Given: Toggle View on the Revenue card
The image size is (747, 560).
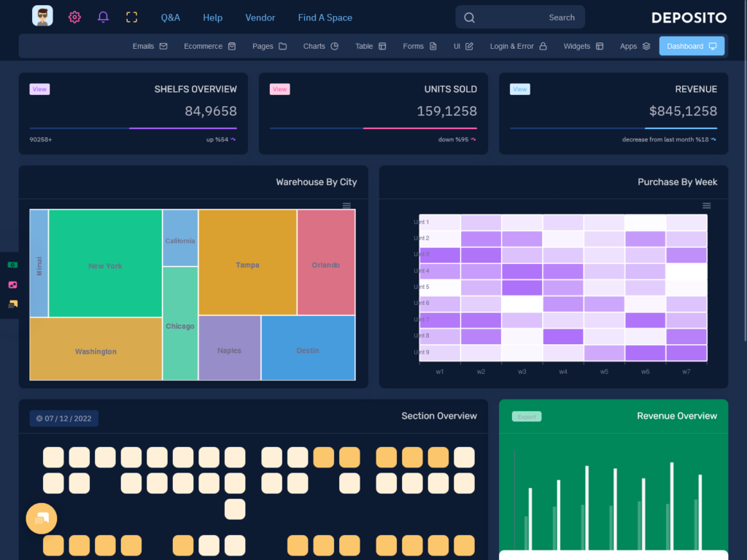Looking at the screenshot, I should tap(519, 88).
